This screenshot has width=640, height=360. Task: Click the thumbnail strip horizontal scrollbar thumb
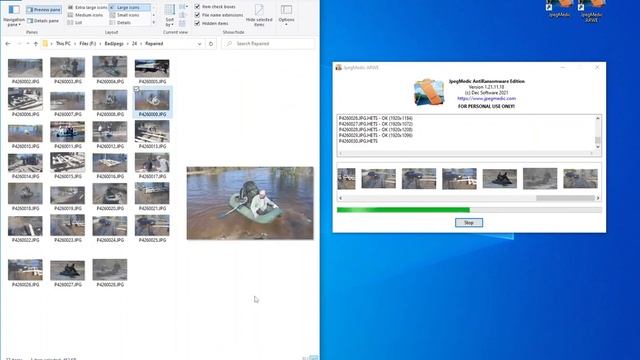(x=565, y=198)
